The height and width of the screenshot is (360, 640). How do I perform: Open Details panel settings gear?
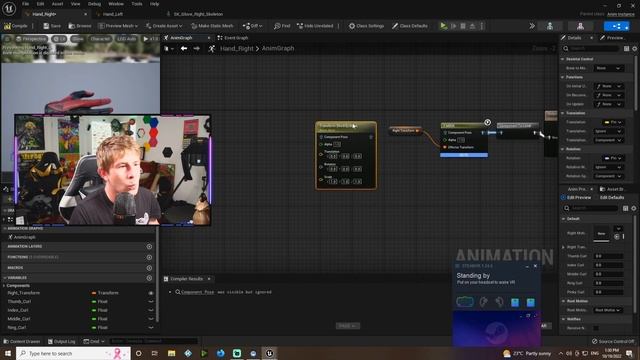[635, 49]
